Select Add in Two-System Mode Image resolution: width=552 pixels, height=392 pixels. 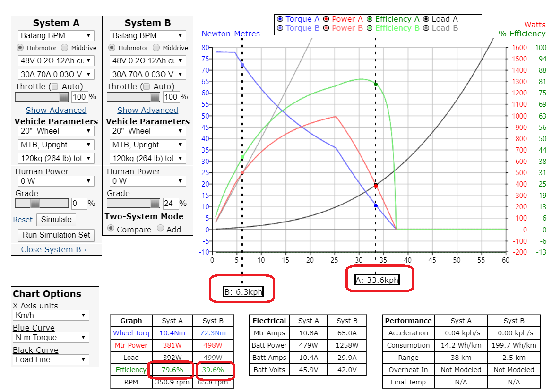pyautogui.click(x=160, y=229)
